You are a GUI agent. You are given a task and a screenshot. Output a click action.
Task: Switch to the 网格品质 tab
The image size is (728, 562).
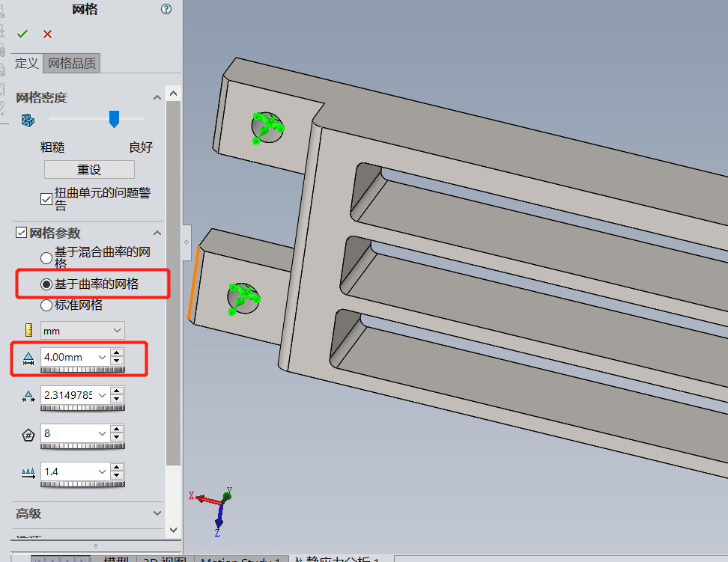coord(72,63)
